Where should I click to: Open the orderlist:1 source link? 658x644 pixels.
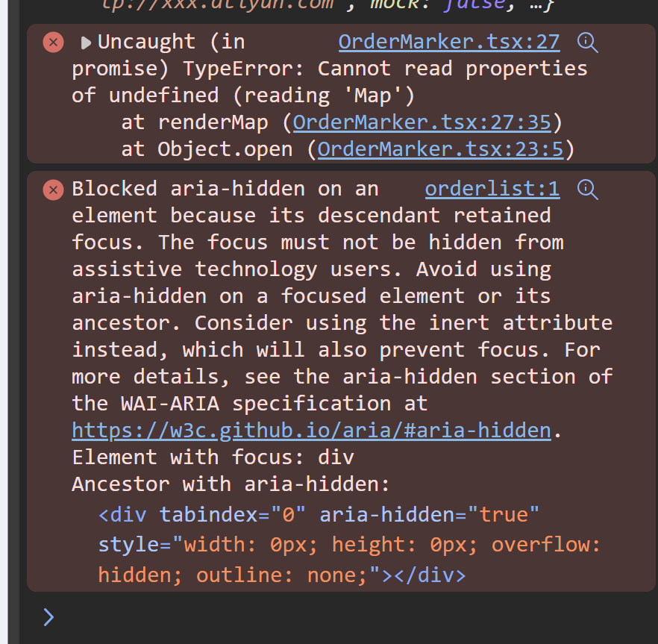point(492,189)
